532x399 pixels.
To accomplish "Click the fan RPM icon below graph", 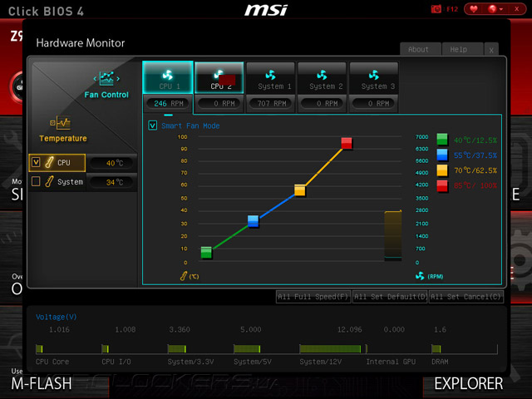I will tap(420, 276).
